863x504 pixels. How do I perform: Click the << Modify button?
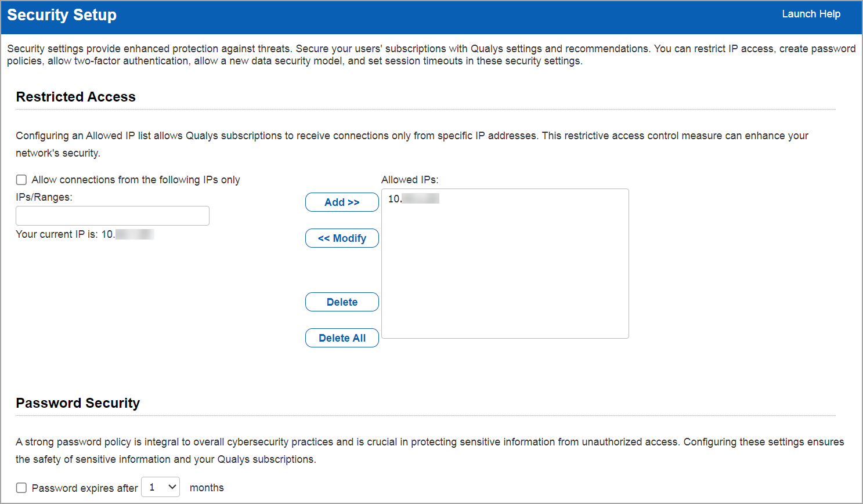[342, 238]
